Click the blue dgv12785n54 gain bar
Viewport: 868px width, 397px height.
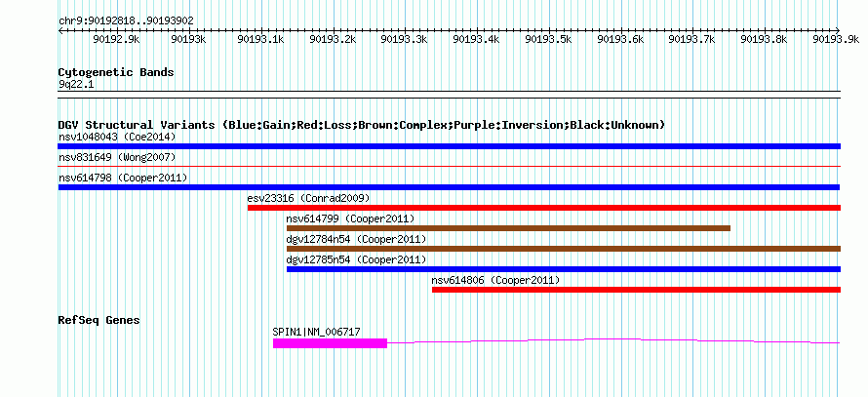[x=564, y=269]
